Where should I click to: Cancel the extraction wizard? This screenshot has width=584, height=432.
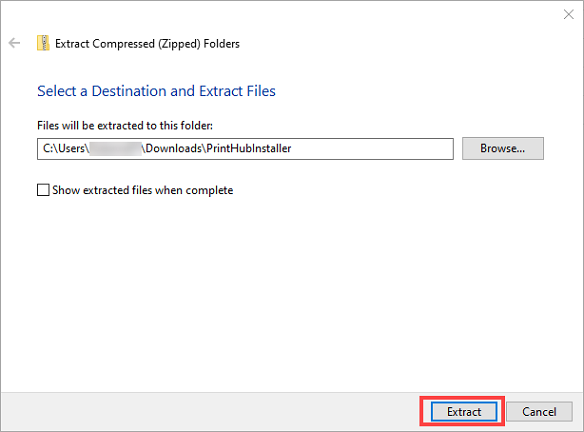tap(539, 412)
